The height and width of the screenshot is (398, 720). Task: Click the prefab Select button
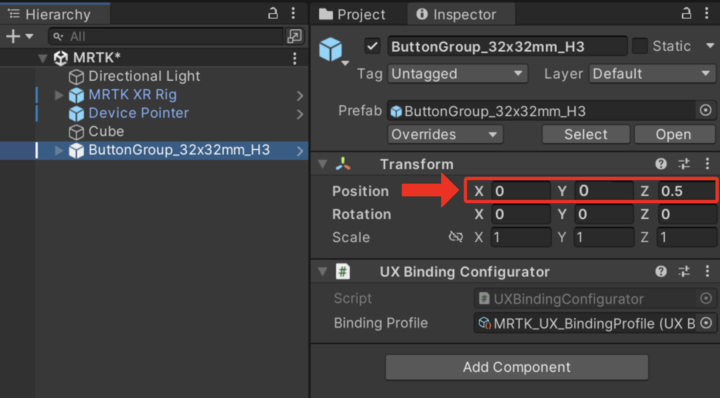pyautogui.click(x=585, y=135)
